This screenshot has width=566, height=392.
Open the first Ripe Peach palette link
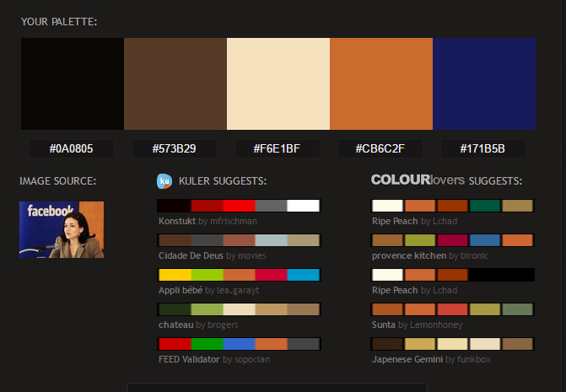pos(395,221)
